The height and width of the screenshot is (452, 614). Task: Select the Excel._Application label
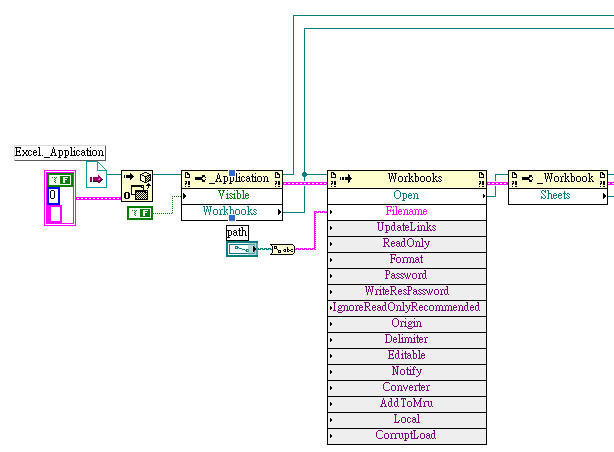60,152
